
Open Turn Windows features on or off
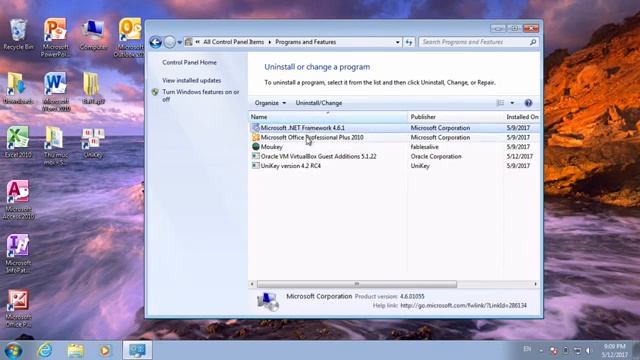click(200, 96)
